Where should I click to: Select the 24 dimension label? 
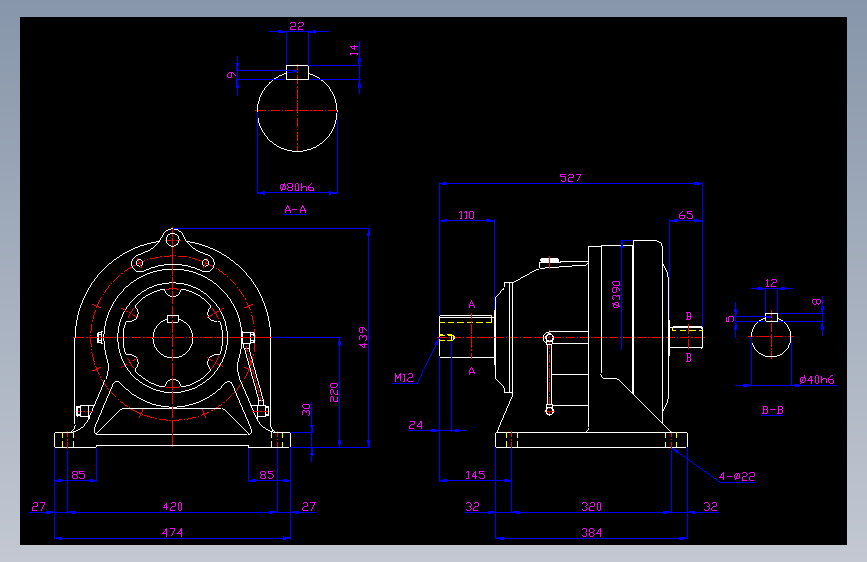point(416,424)
